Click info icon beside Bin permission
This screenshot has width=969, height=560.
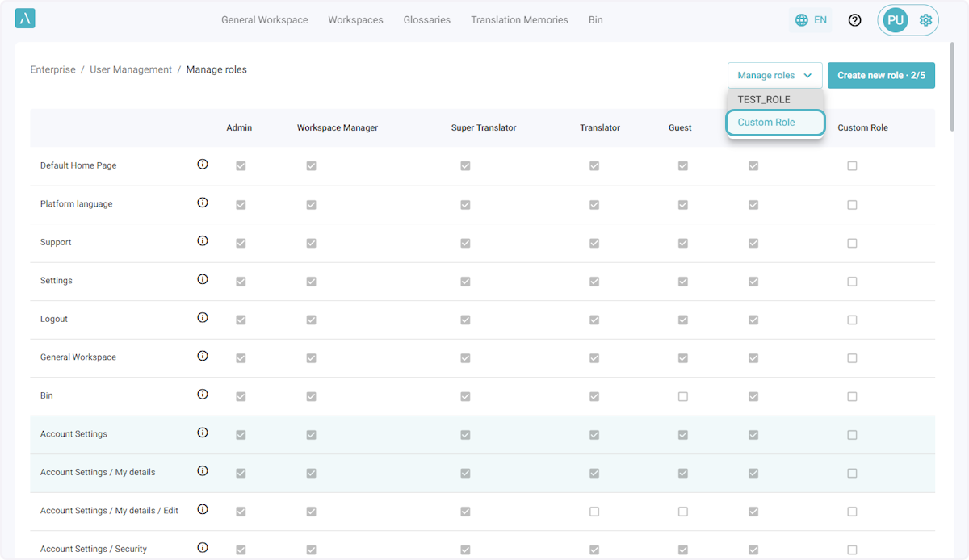pyautogui.click(x=203, y=395)
